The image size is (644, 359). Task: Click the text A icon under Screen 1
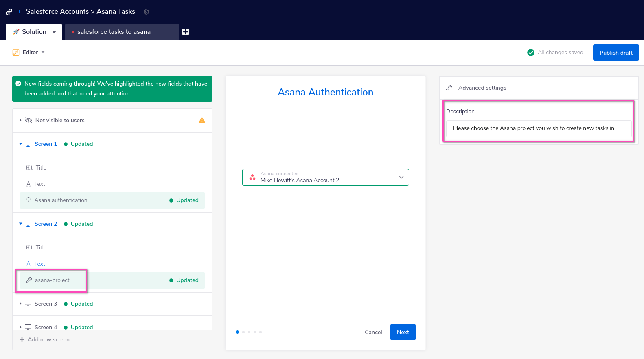click(28, 184)
